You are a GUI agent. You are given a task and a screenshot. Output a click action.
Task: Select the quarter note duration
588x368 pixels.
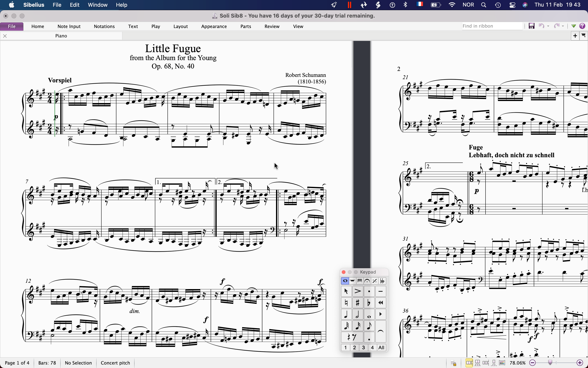(x=346, y=314)
